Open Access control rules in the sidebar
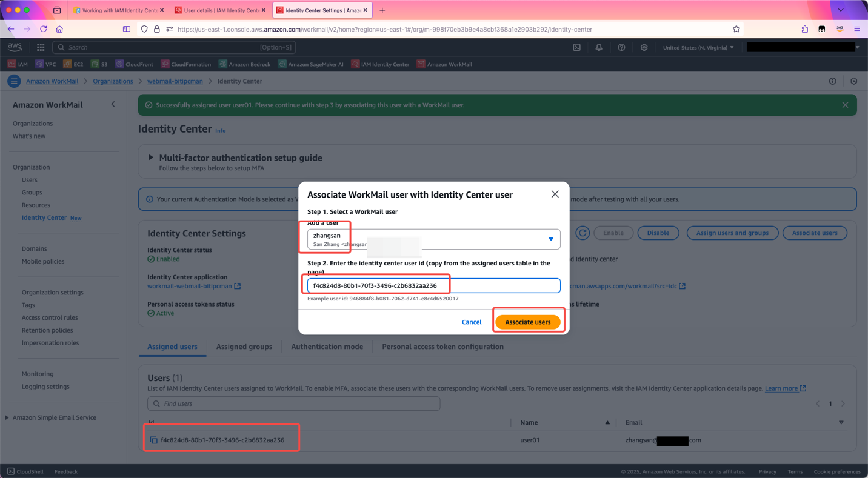 click(x=50, y=318)
